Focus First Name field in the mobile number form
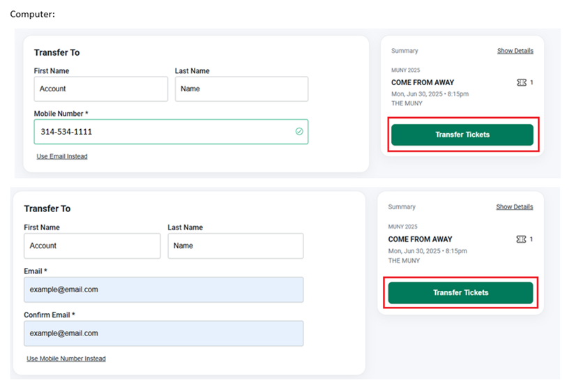Viewport: 569px width, 392px height. 100,89
